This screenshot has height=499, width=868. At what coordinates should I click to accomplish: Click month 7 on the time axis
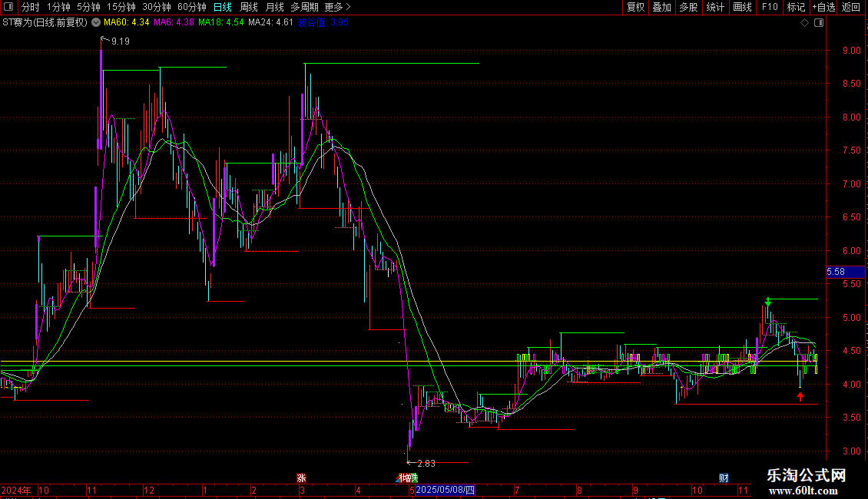pos(517,490)
